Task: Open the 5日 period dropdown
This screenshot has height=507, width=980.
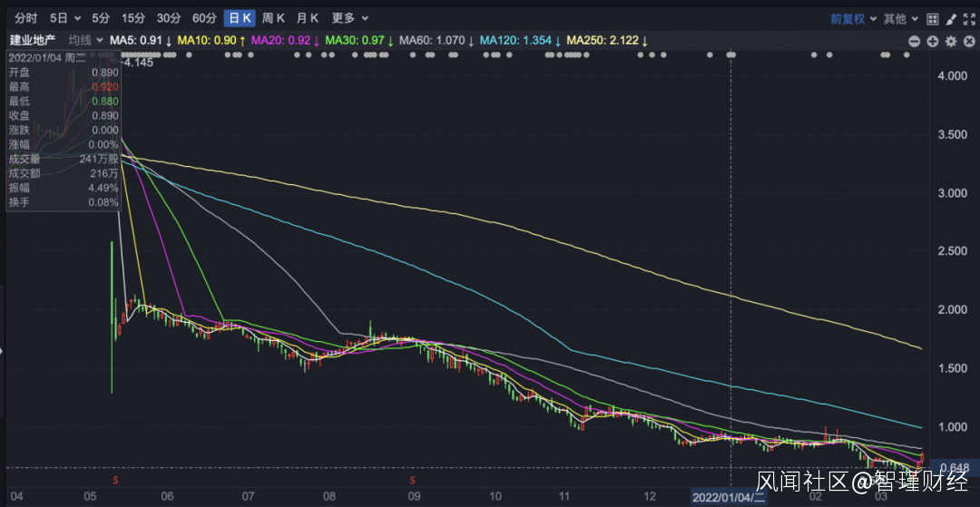Action: 65,19
